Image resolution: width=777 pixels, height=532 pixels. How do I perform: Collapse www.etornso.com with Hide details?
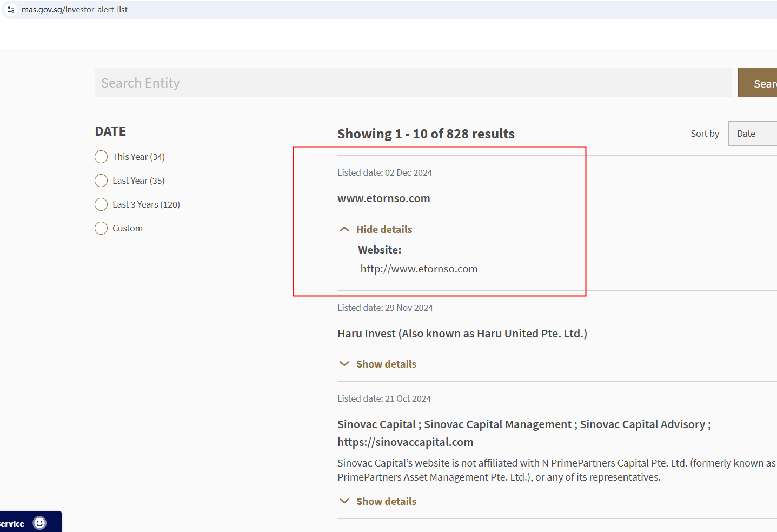pyautogui.click(x=384, y=229)
